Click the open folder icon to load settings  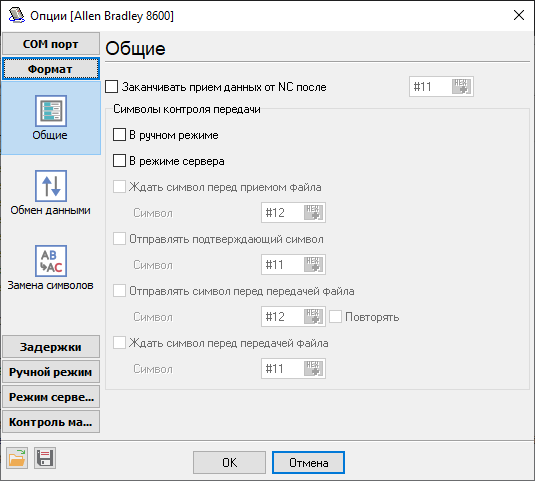17,458
